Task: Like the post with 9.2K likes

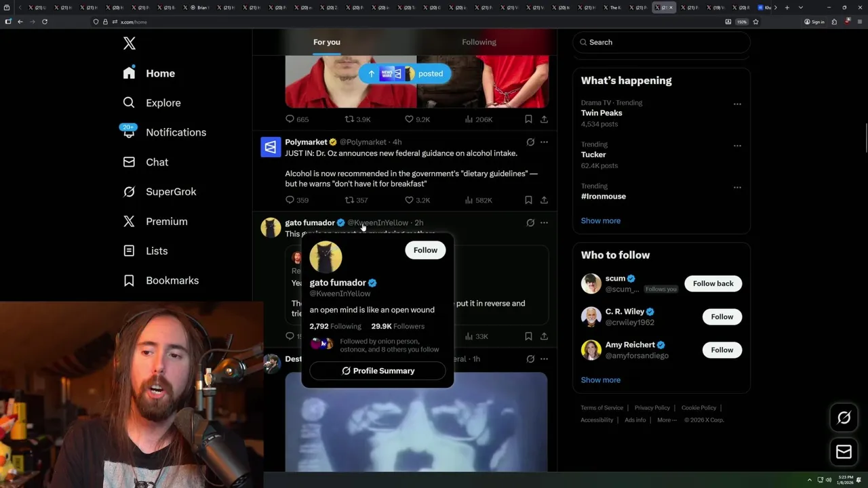Action: pyautogui.click(x=417, y=119)
